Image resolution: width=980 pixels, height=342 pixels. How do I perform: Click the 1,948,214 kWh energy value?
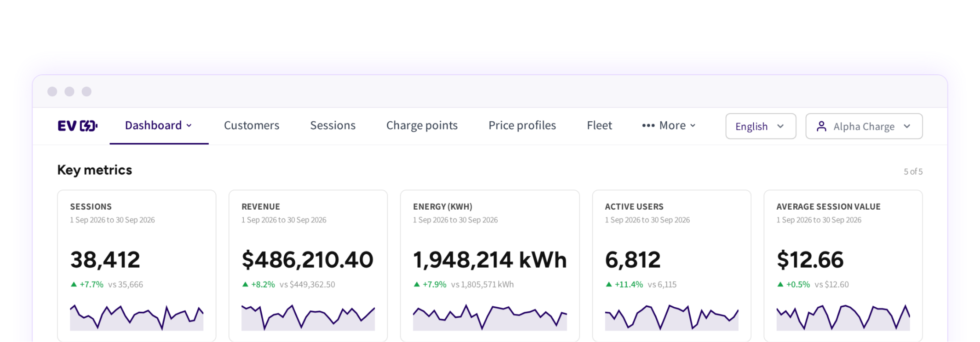[490, 260]
